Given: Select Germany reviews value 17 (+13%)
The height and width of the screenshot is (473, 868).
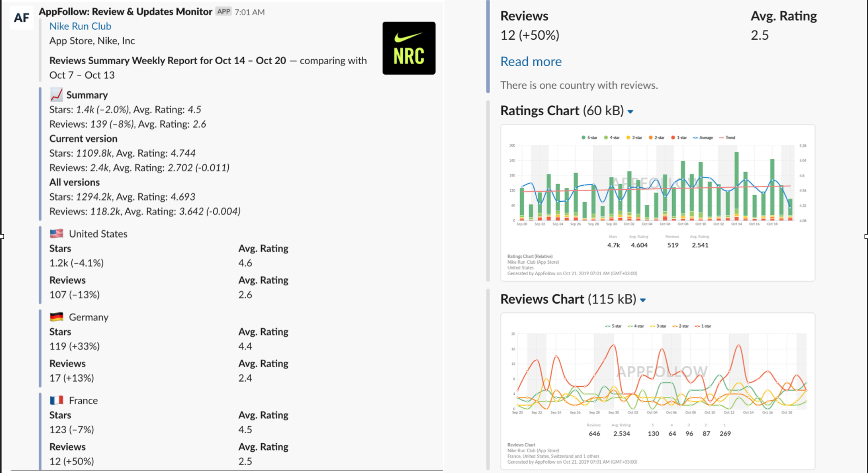Looking at the screenshot, I should (x=72, y=378).
